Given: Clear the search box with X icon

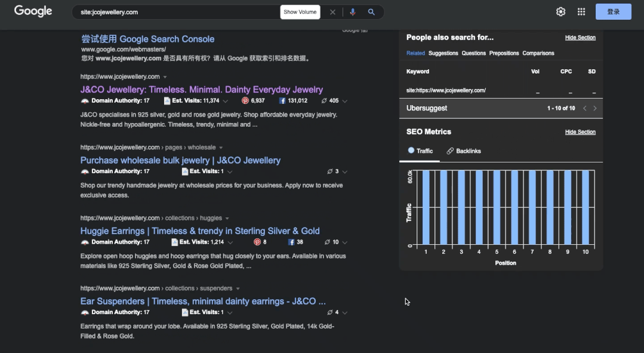Looking at the screenshot, I should tap(333, 12).
